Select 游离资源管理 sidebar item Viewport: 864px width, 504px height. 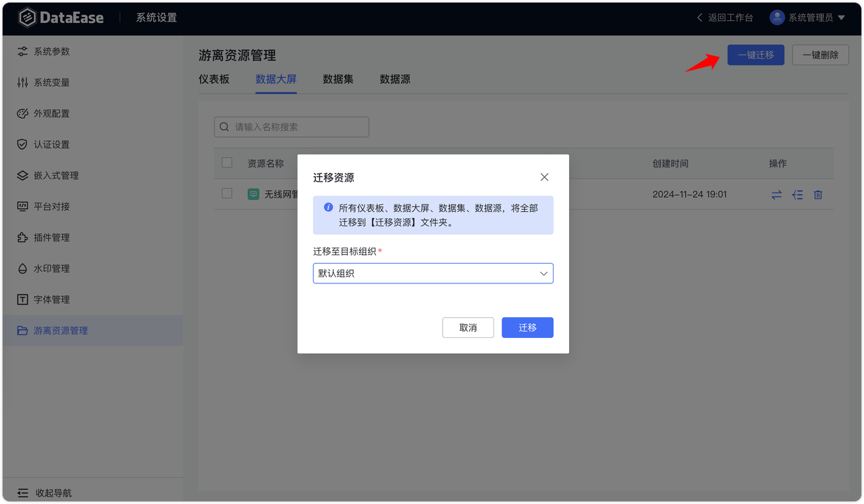click(x=92, y=331)
